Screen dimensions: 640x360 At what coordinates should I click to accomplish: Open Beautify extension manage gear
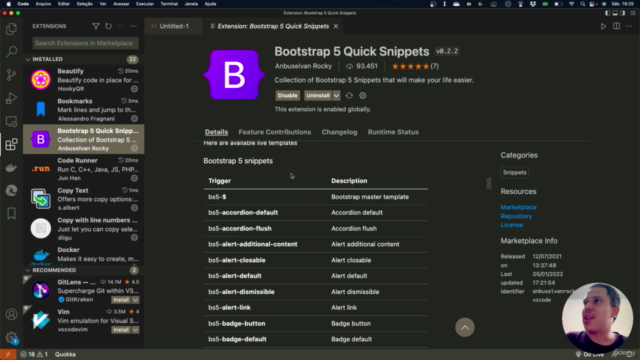tap(134, 89)
